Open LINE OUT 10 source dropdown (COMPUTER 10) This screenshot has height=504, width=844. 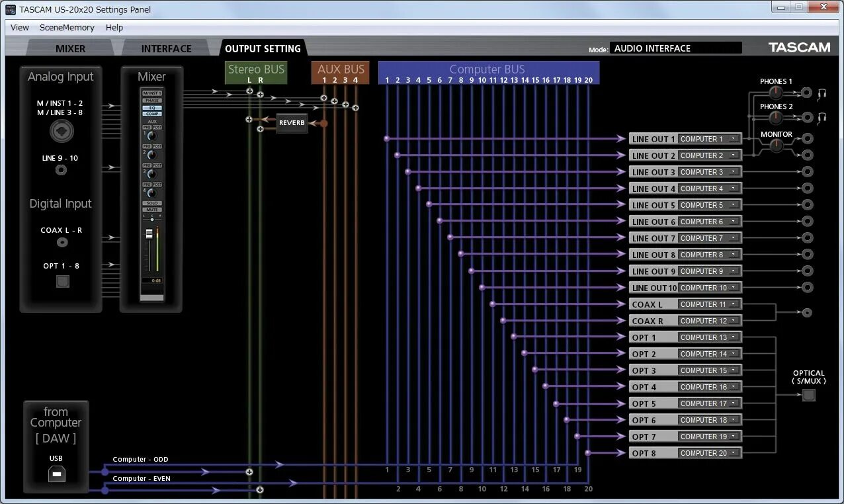710,288
